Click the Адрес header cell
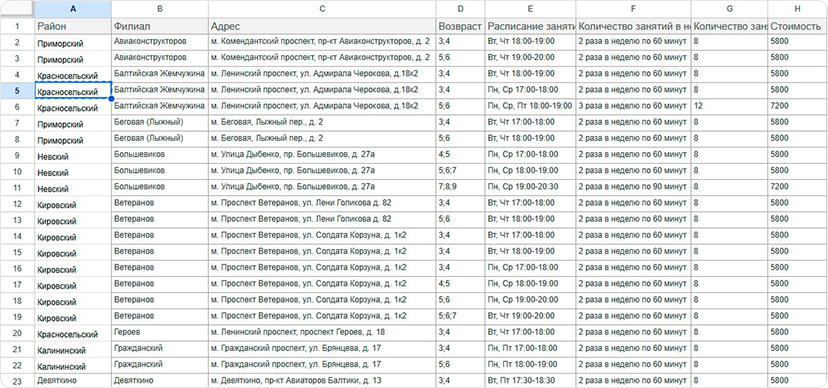The height and width of the screenshot is (388, 828). pyautogui.click(x=322, y=26)
